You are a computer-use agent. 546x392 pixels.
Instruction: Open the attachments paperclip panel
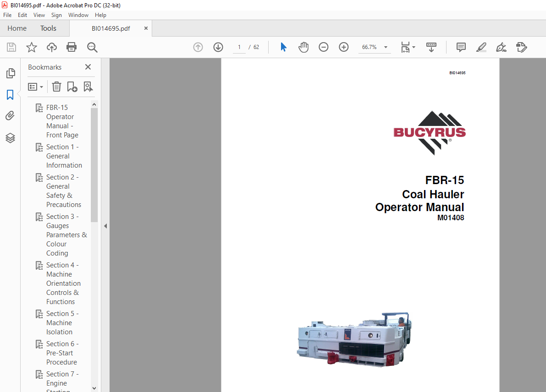[10, 116]
